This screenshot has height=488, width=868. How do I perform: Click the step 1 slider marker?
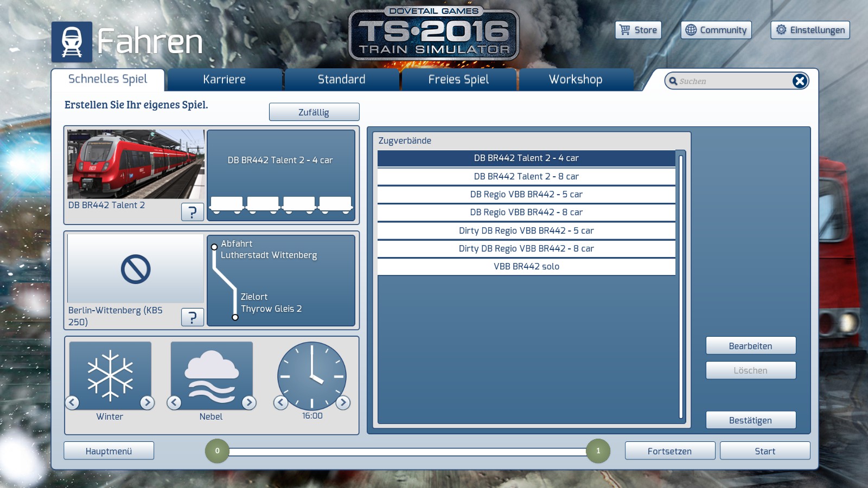[x=598, y=451]
